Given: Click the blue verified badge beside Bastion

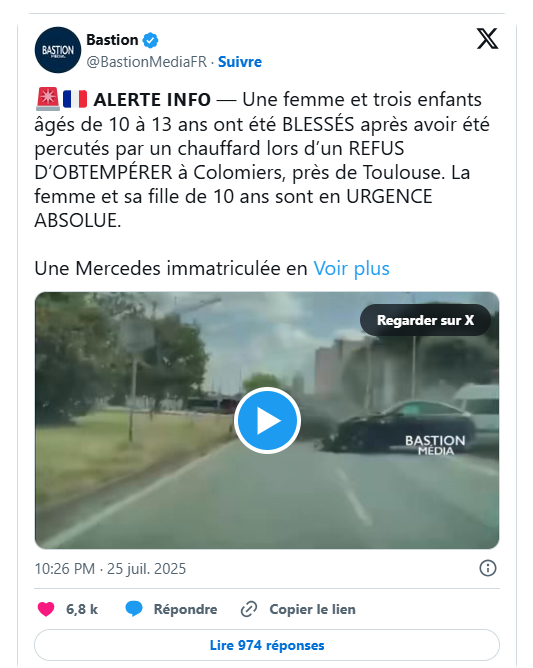Looking at the screenshot, I should [150, 40].
